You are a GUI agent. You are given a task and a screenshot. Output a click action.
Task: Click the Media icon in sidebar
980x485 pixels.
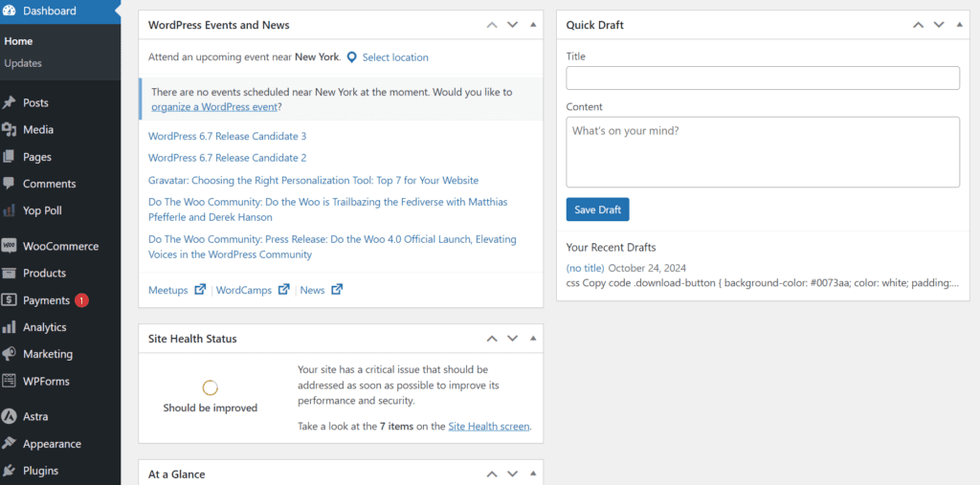(9, 129)
